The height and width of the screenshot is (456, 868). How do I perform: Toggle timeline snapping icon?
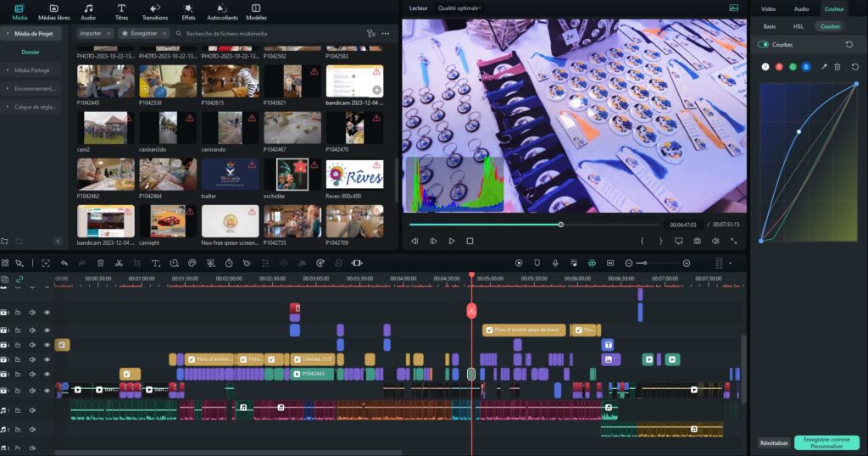(x=592, y=264)
